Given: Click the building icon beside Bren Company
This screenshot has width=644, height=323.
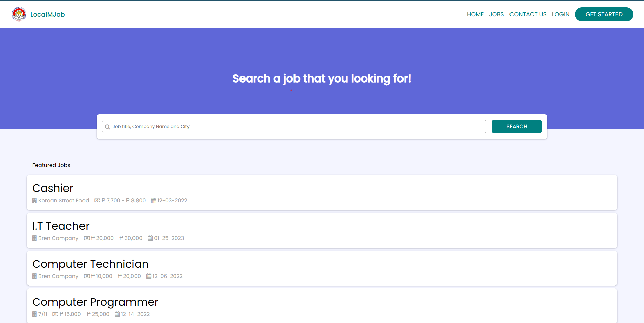Looking at the screenshot, I should 34,238.
